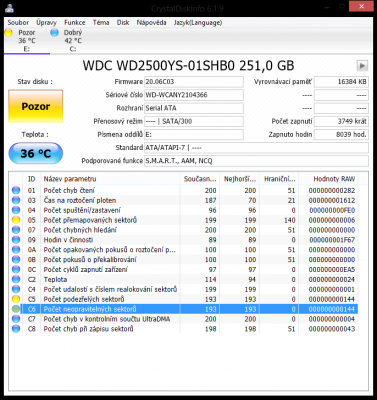Viewport: 377px width, 400px height.
Task: Click yellow icon for 05 Počet přemapovaných sektorů
Action: (x=16, y=220)
